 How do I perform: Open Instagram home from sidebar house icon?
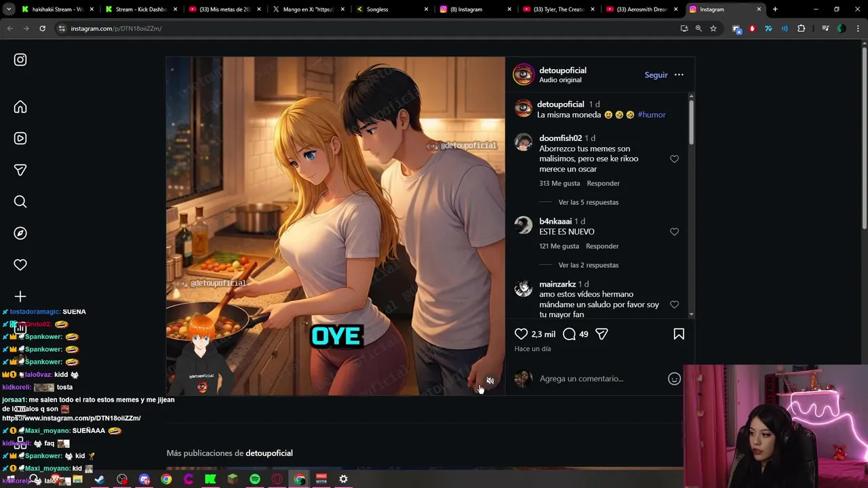(x=20, y=107)
